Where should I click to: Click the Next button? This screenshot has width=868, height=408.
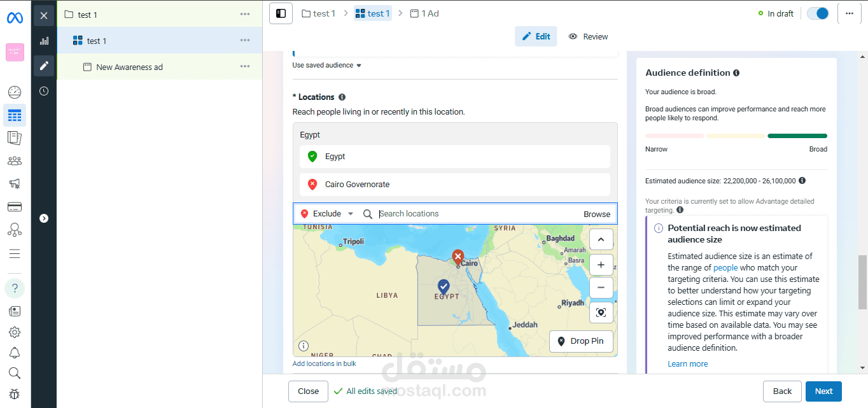pyautogui.click(x=823, y=391)
